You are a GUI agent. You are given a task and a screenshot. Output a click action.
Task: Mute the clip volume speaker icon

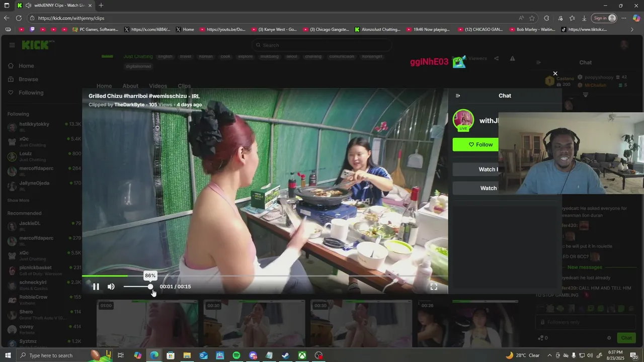(111, 287)
